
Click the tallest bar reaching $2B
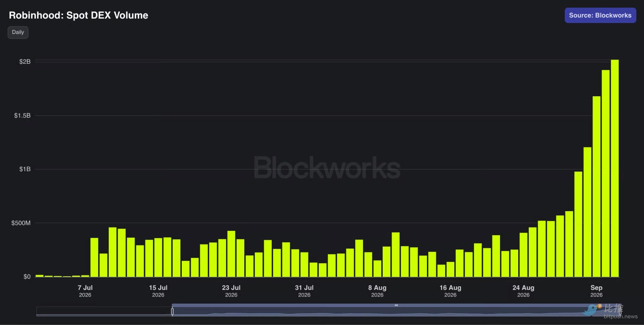tap(615, 168)
